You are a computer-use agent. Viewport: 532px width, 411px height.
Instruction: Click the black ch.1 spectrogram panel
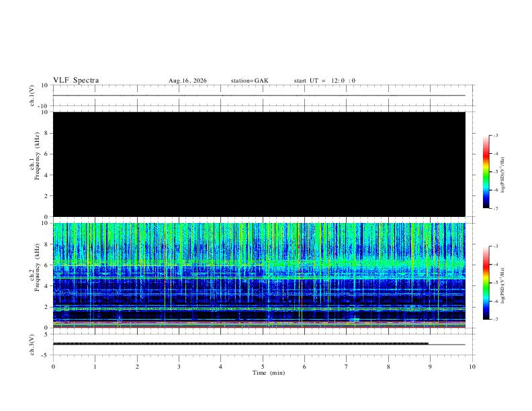[x=259, y=164]
